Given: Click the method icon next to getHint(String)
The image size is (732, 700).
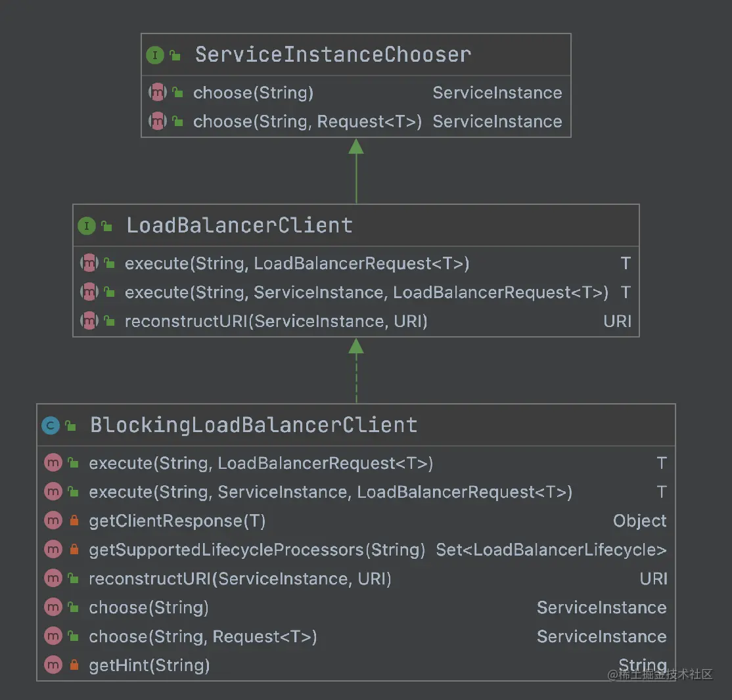Looking at the screenshot, I should (53, 665).
